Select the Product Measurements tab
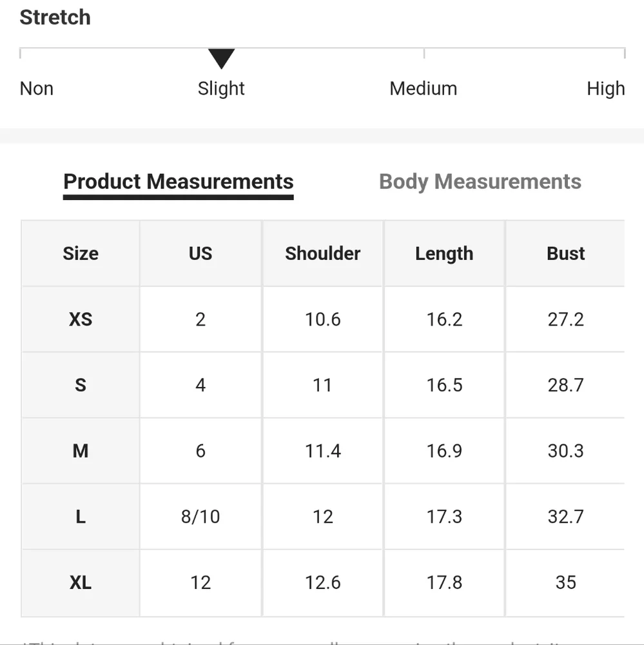The width and height of the screenshot is (644, 645). [x=179, y=182]
